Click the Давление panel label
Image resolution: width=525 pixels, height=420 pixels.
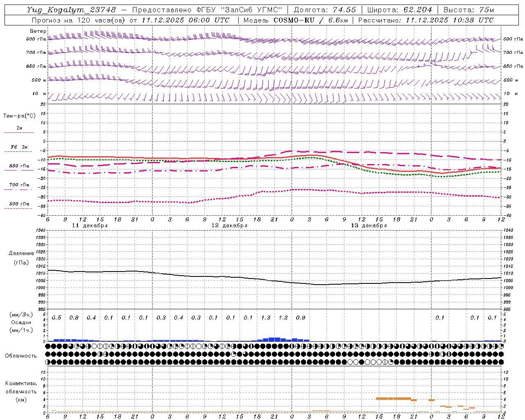click(x=21, y=253)
